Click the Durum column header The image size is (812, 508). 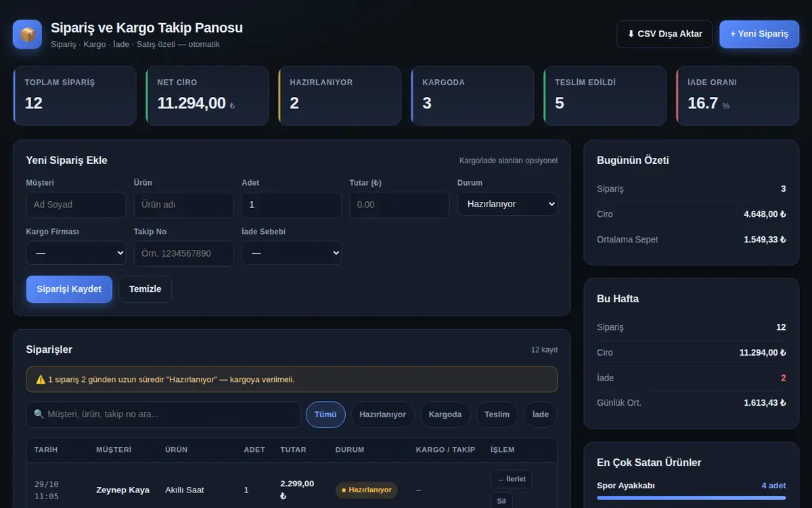350,450
